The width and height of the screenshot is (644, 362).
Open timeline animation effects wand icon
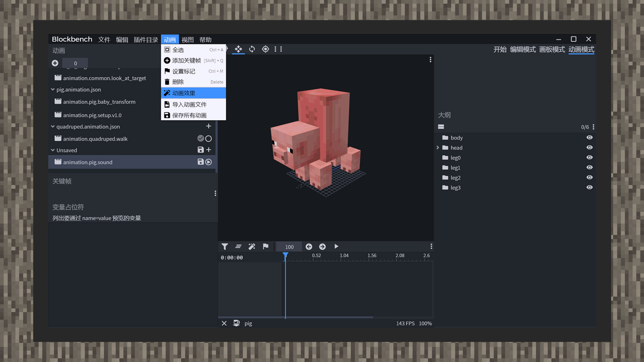tap(252, 247)
